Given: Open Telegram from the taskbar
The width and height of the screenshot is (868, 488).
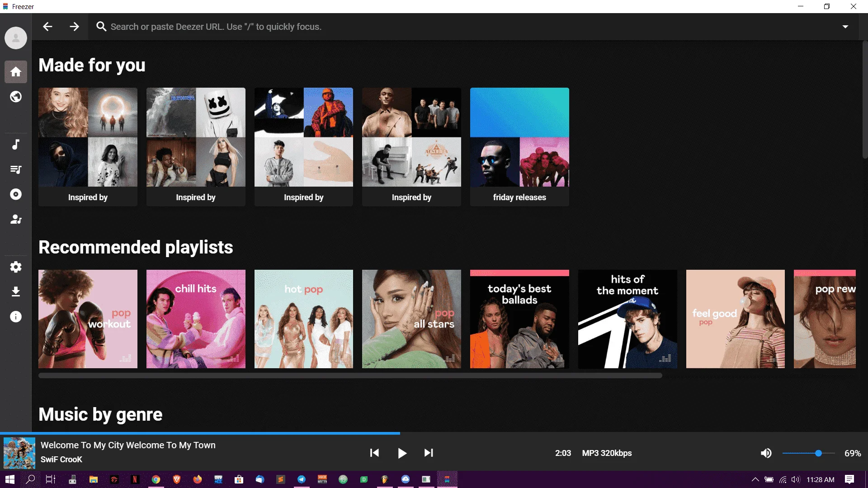Looking at the screenshot, I should [302, 479].
